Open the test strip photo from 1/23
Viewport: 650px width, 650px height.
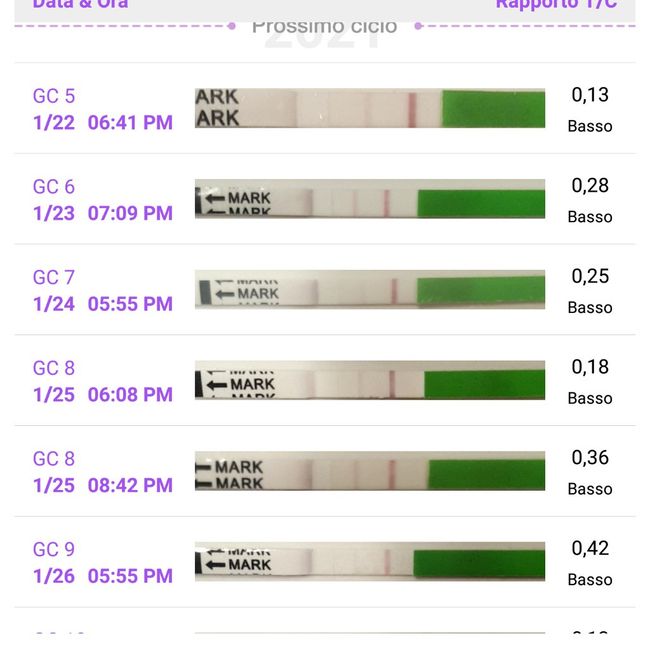coord(369,199)
